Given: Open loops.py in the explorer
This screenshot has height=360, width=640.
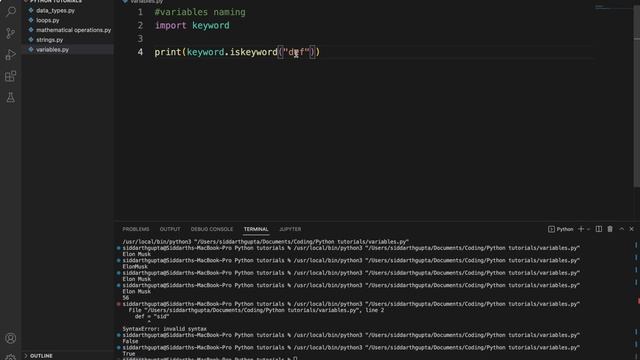Looking at the screenshot, I should pos(48,20).
